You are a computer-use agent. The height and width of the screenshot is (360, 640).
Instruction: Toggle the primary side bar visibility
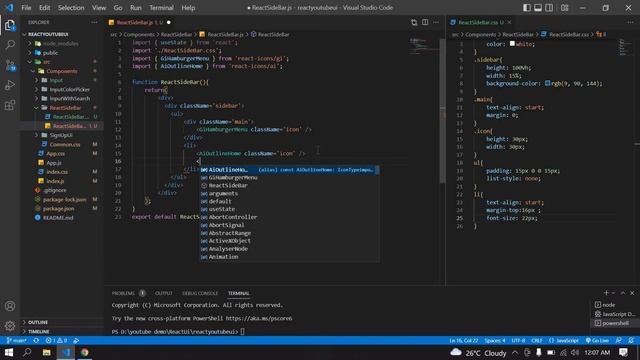(527, 8)
